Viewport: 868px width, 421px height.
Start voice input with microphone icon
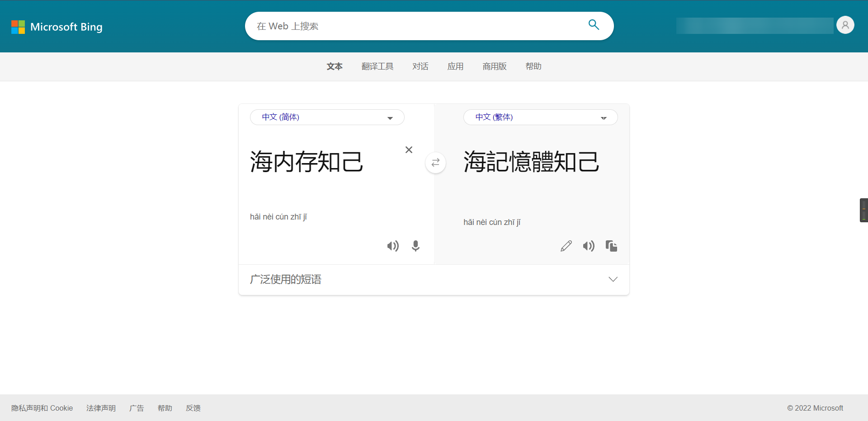(x=415, y=246)
